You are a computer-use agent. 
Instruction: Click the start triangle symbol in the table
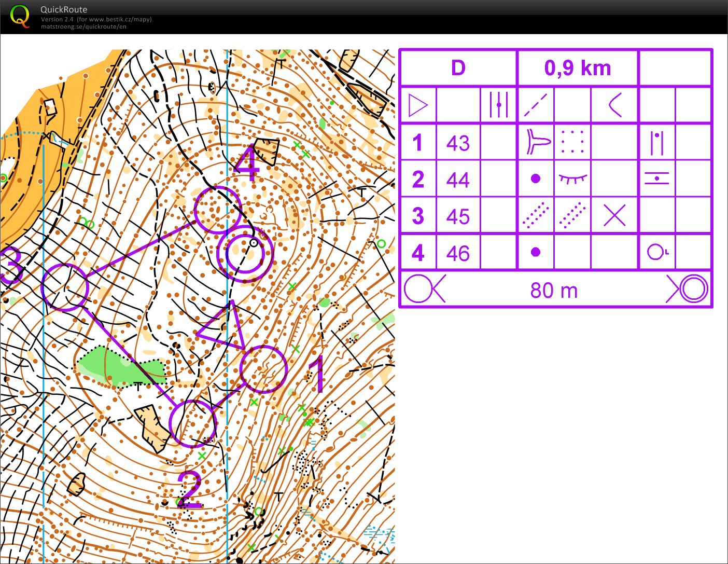click(418, 105)
